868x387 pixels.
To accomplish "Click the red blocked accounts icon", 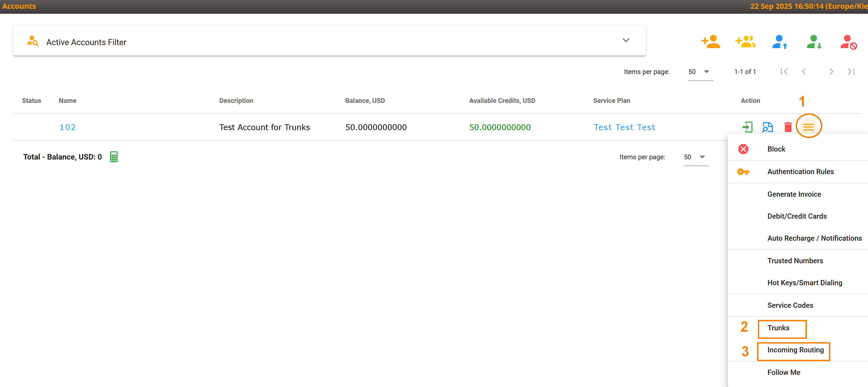I will 848,42.
